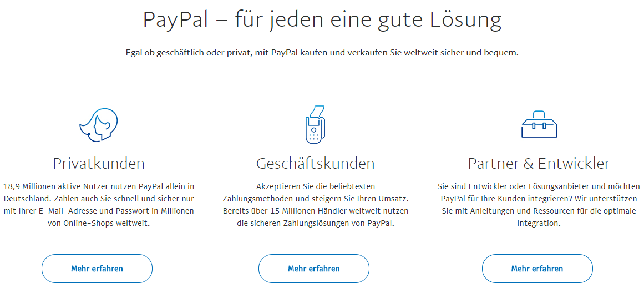Click the main title 'PayPal – für jeden eine gute Lösung'

322,21
